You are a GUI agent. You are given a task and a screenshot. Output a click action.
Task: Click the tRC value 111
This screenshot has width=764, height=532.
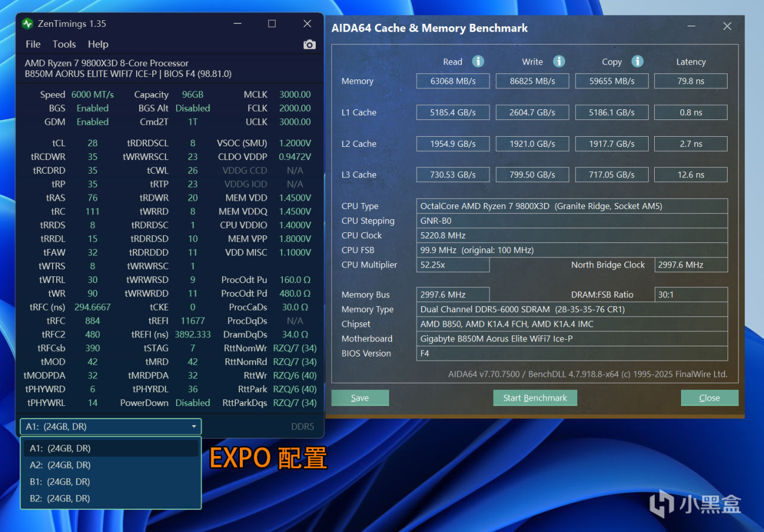point(93,211)
